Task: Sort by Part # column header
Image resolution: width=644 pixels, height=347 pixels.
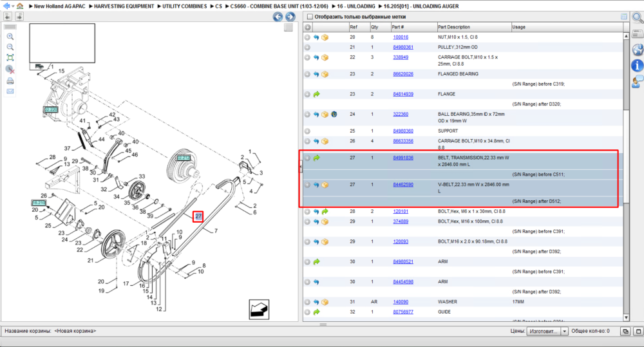Action: (x=413, y=27)
